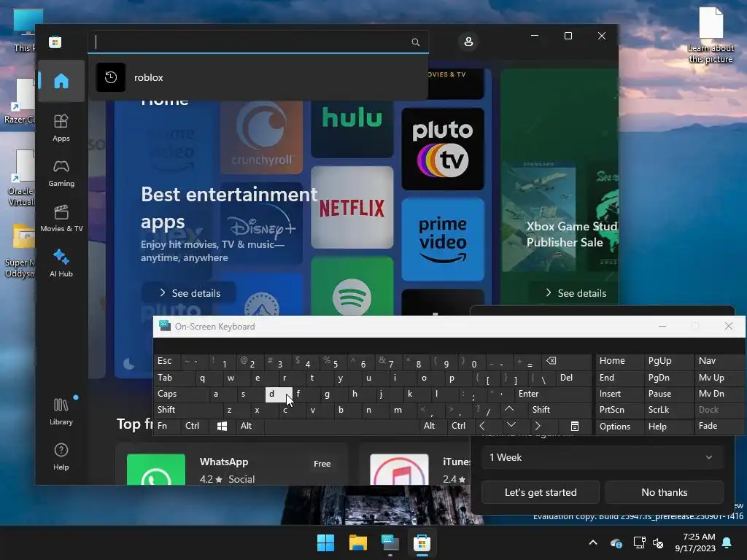Click the Enter key on On-Screen Keyboard
The width and height of the screenshot is (747, 560).
(553, 394)
